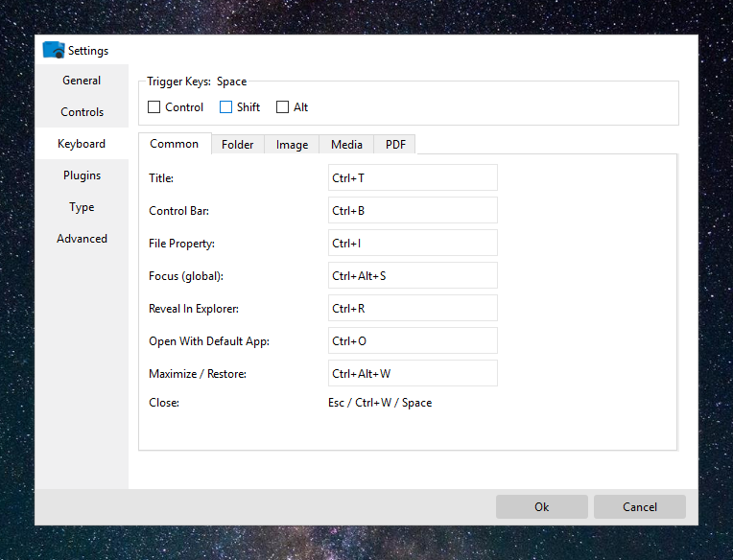Enable the Control trigger key checkbox
Viewport: 733px width, 560px height.
point(154,107)
